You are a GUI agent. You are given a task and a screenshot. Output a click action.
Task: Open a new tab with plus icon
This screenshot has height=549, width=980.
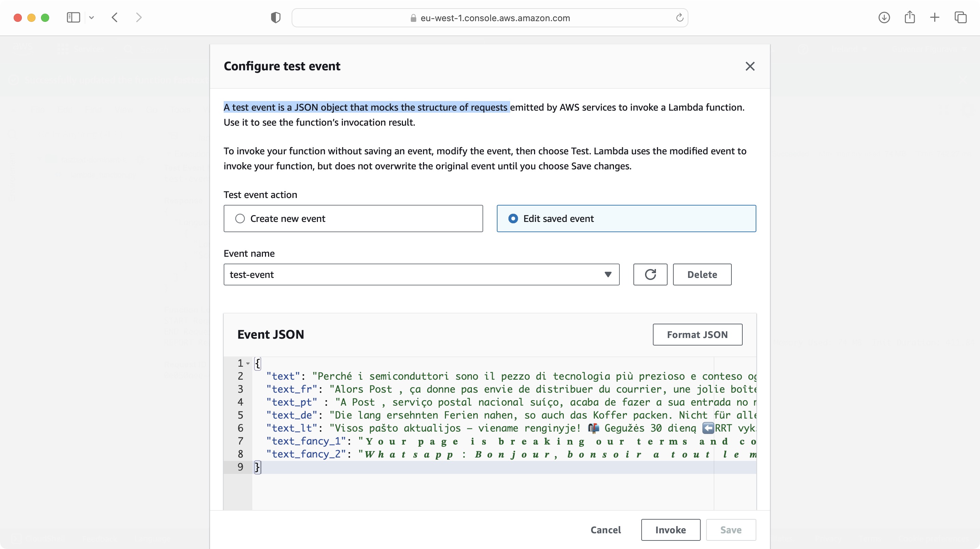coord(934,17)
